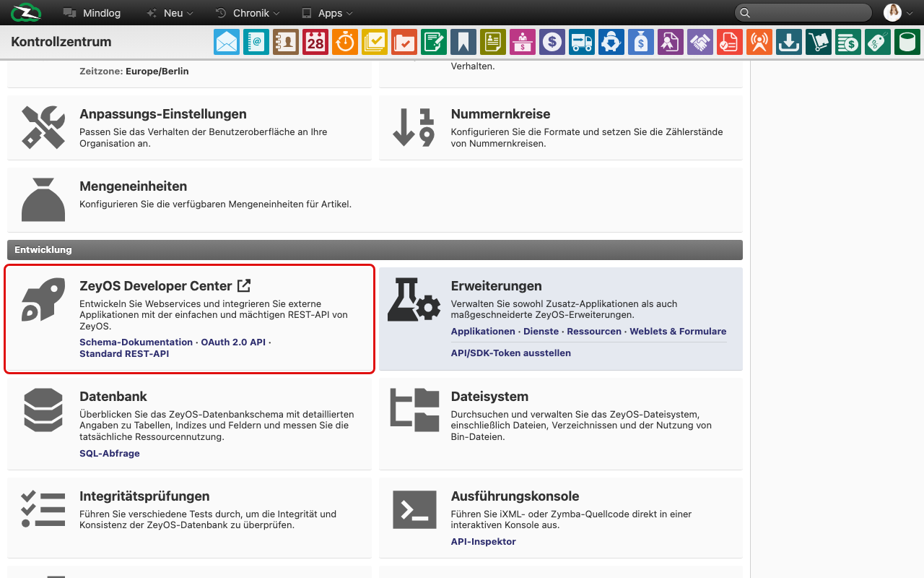Screen dimensions: 924x578
Task: Click the Kontrollzentrum page title
Action: 61,42
